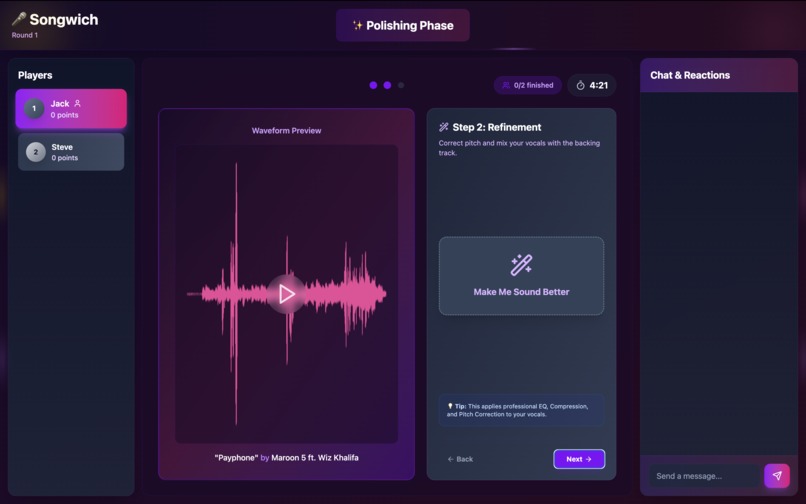Click Steve's 0 points label
The width and height of the screenshot is (806, 504).
[65, 158]
